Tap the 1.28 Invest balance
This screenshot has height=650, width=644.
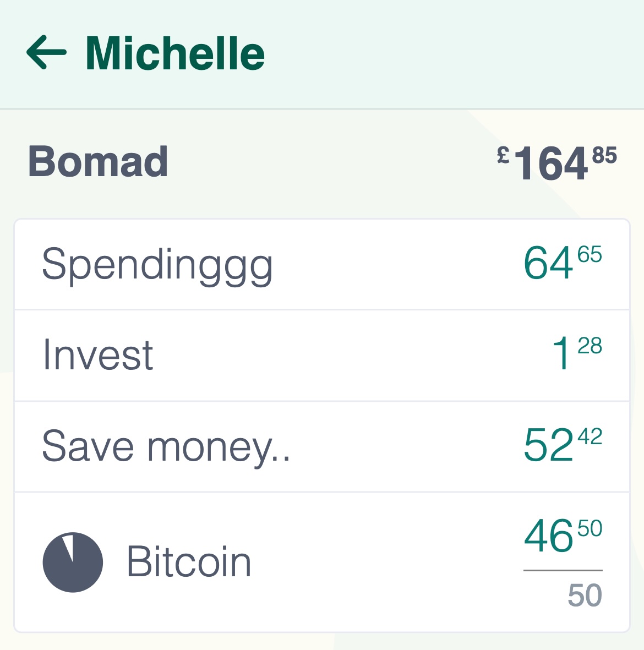point(577,353)
